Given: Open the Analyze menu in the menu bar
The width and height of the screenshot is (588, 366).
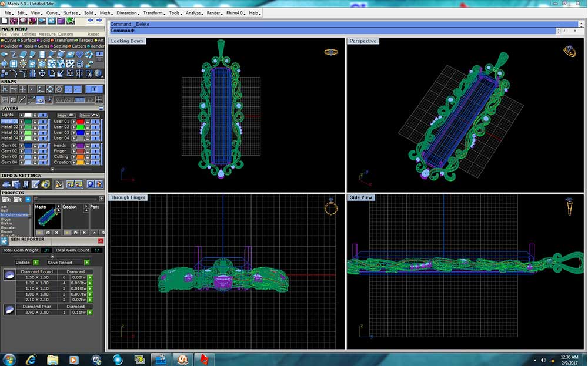Looking at the screenshot, I should (x=193, y=13).
